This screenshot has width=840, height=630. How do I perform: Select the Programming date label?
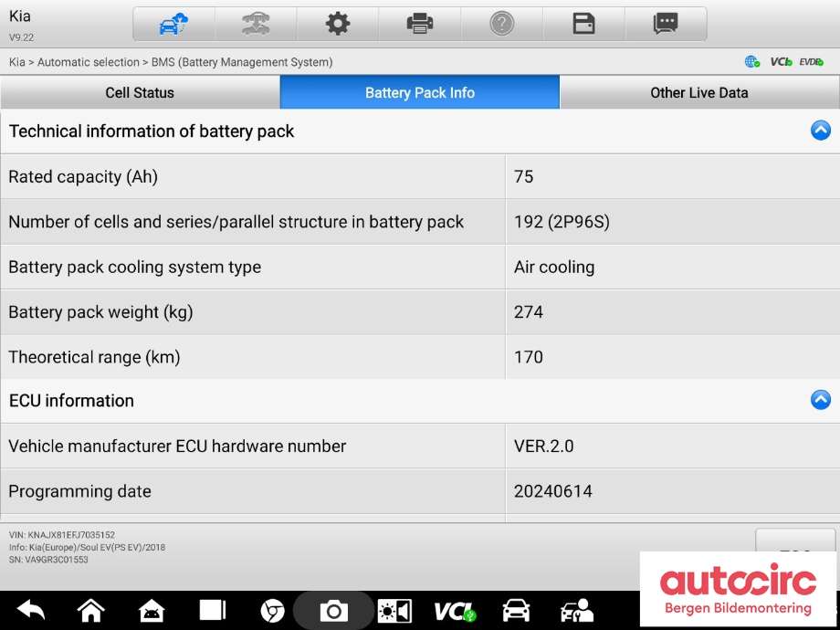tap(79, 491)
